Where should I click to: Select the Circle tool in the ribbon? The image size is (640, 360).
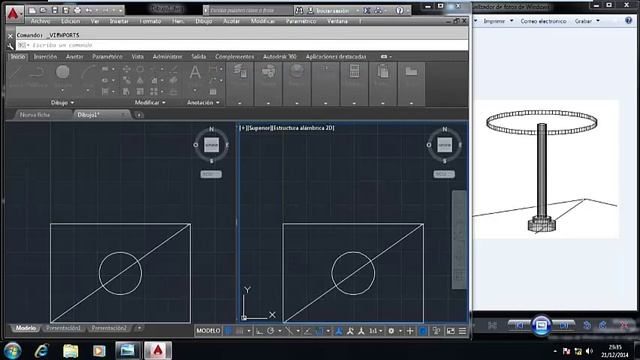click(x=62, y=73)
